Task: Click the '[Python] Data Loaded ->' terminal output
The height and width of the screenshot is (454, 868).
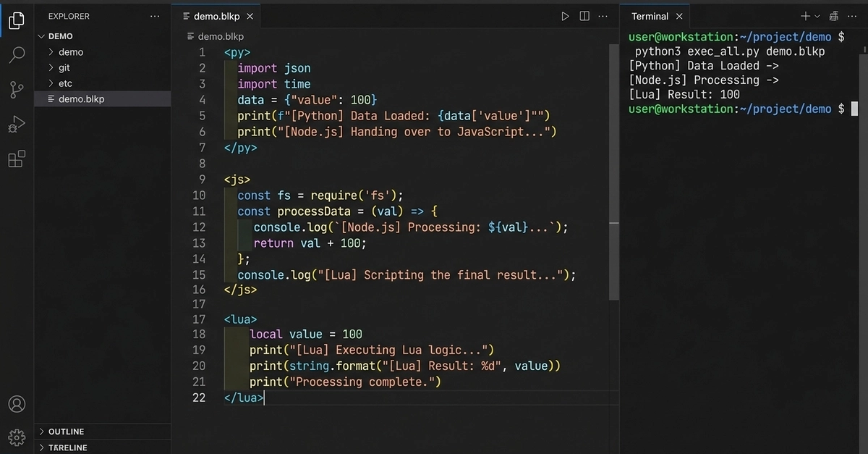Action: coord(704,66)
